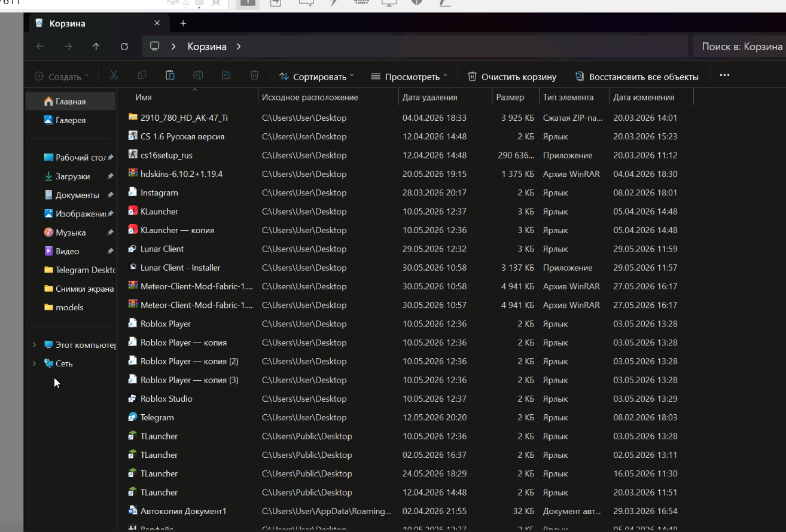Click the Share icon in toolbar
Image resolution: width=786 pixels, height=532 pixels.
pyautogui.click(x=226, y=76)
